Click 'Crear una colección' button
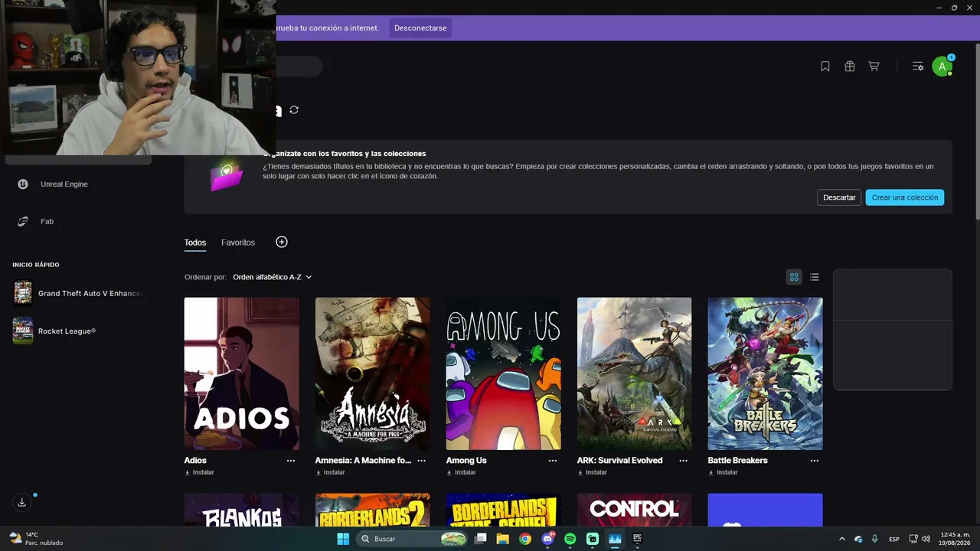Image resolution: width=980 pixels, height=551 pixels. click(x=905, y=197)
